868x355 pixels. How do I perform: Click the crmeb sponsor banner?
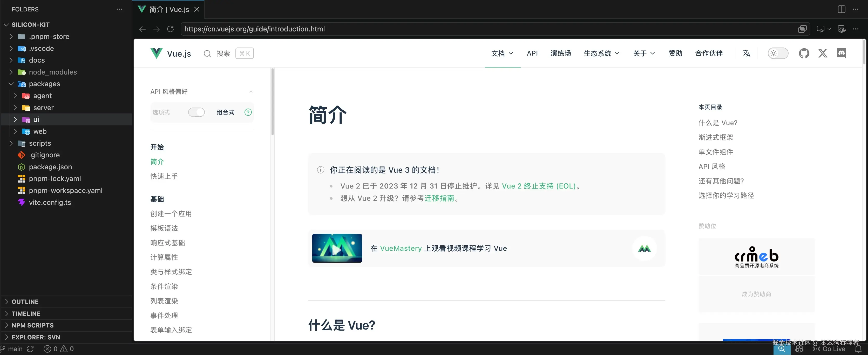coord(756,257)
